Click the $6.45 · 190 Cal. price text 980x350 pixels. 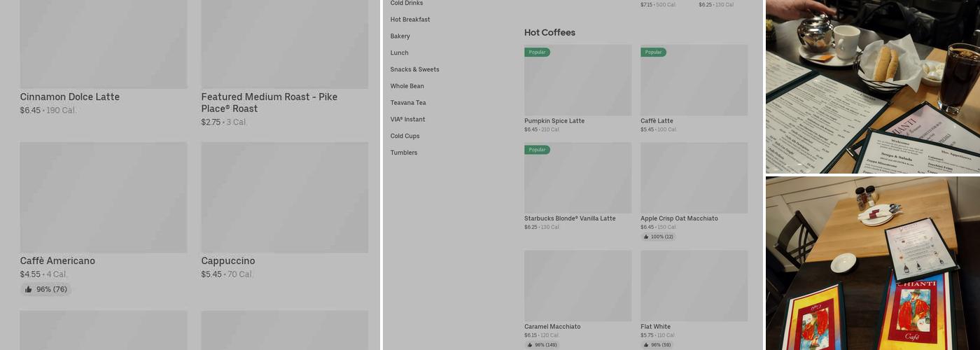point(48,111)
